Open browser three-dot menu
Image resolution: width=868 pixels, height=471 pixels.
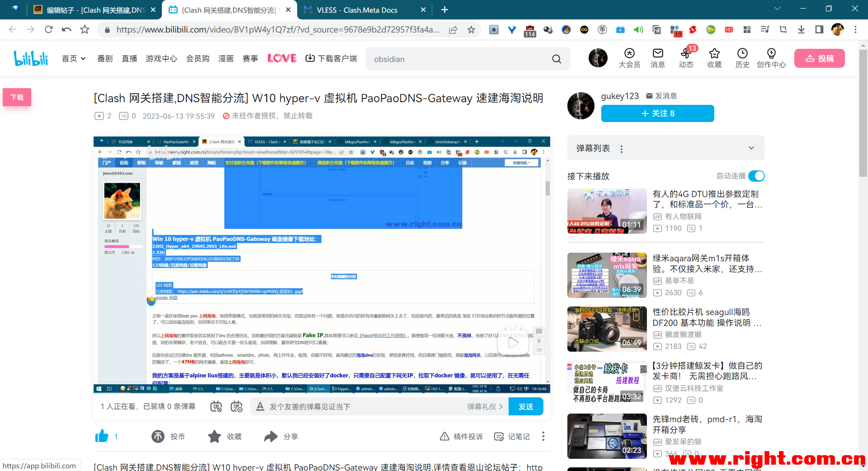point(855,29)
